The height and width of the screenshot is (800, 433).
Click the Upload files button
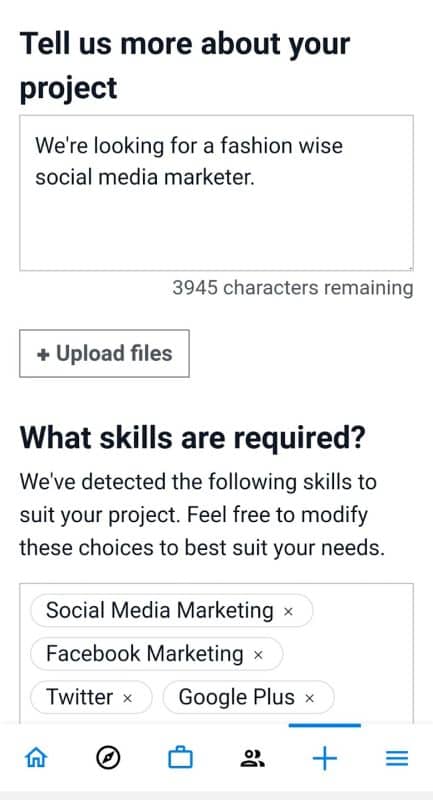105,354
